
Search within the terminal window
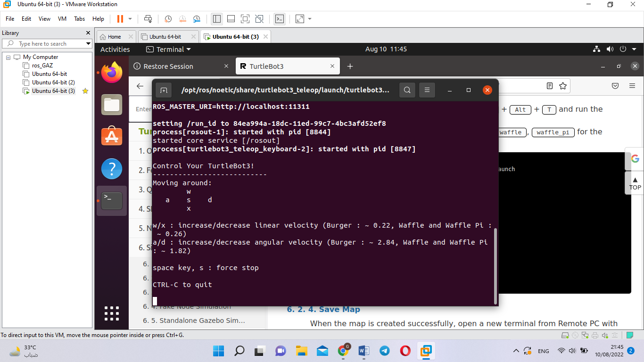click(x=407, y=90)
